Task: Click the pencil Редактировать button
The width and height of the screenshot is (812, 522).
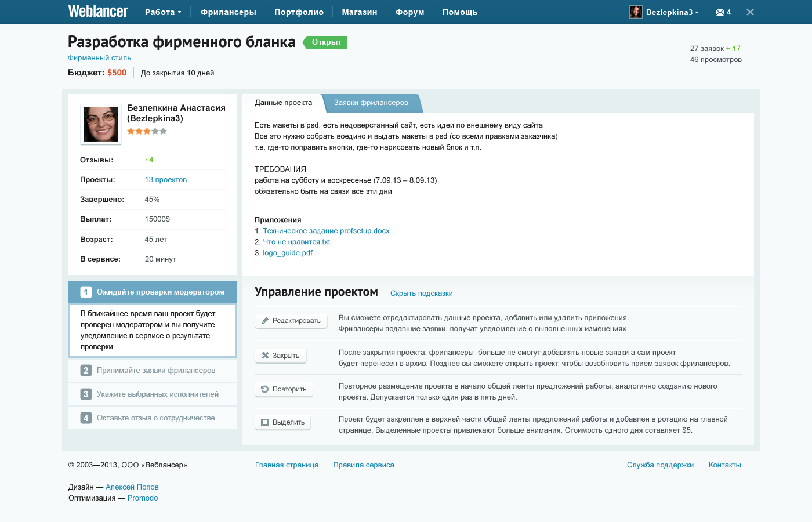Action: pyautogui.click(x=291, y=321)
